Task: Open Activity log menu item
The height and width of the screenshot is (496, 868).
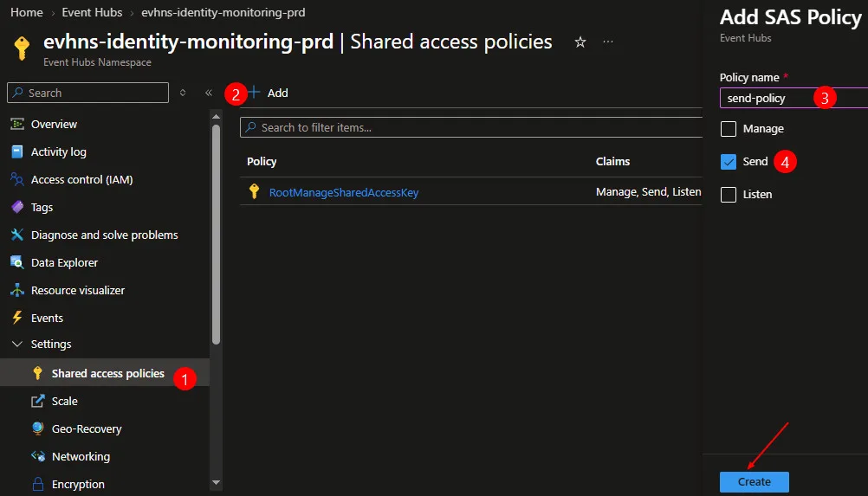Action: 59,152
